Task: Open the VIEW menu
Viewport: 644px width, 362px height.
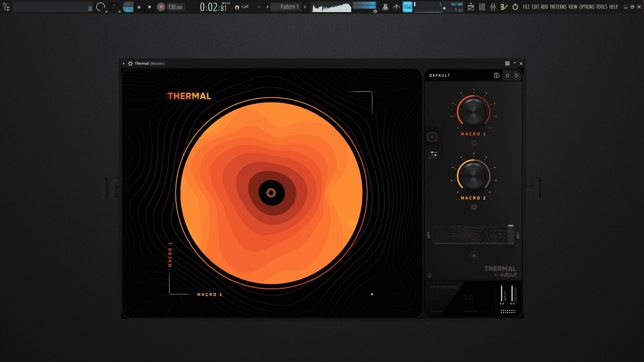Action: (573, 7)
